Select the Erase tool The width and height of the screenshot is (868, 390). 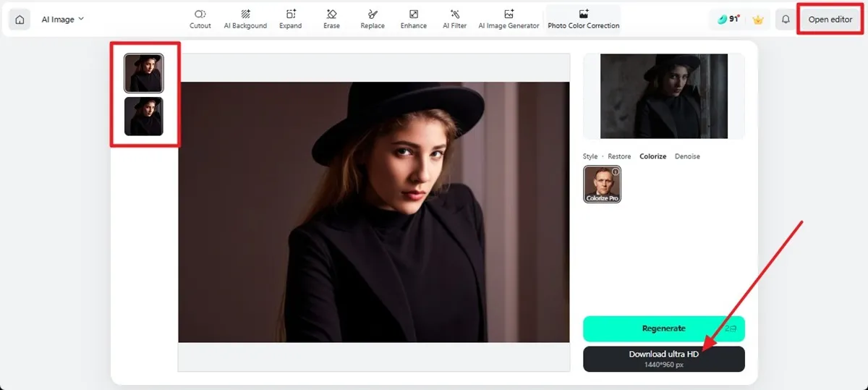331,19
